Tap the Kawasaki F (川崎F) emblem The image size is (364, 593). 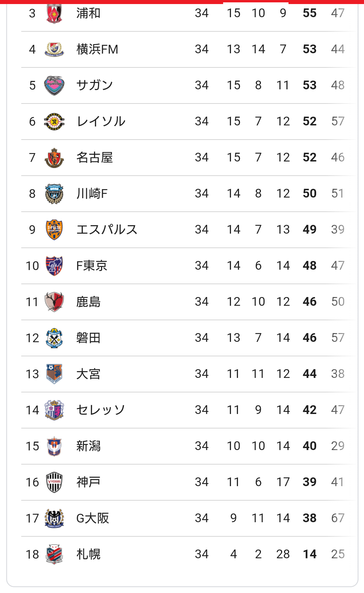tap(54, 194)
